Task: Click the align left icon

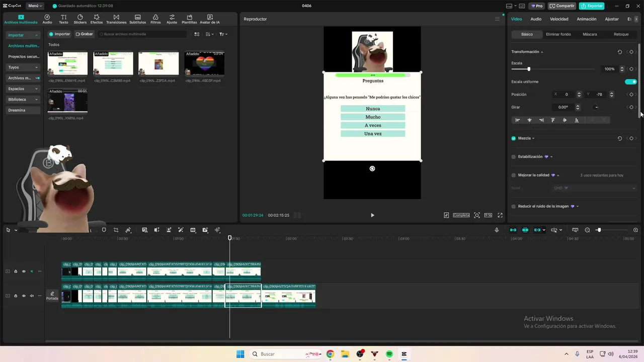Action: pyautogui.click(x=517, y=120)
